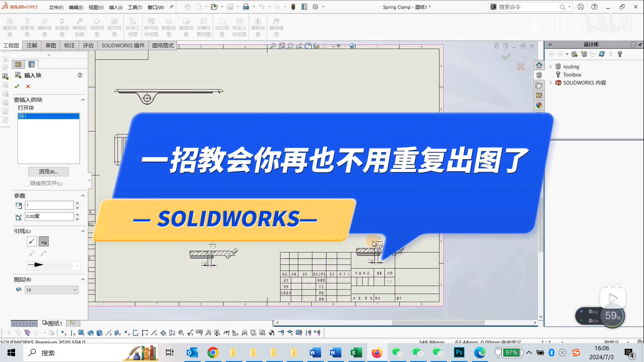The width and height of the screenshot is (644, 362).
Task: Toggle the 链接到文件 checkbox
Action: coord(26,183)
